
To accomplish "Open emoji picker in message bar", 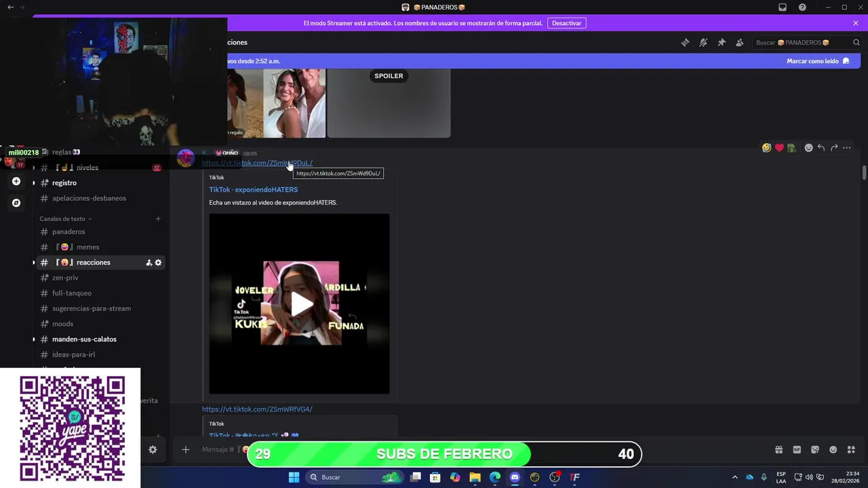I will pos(833,449).
